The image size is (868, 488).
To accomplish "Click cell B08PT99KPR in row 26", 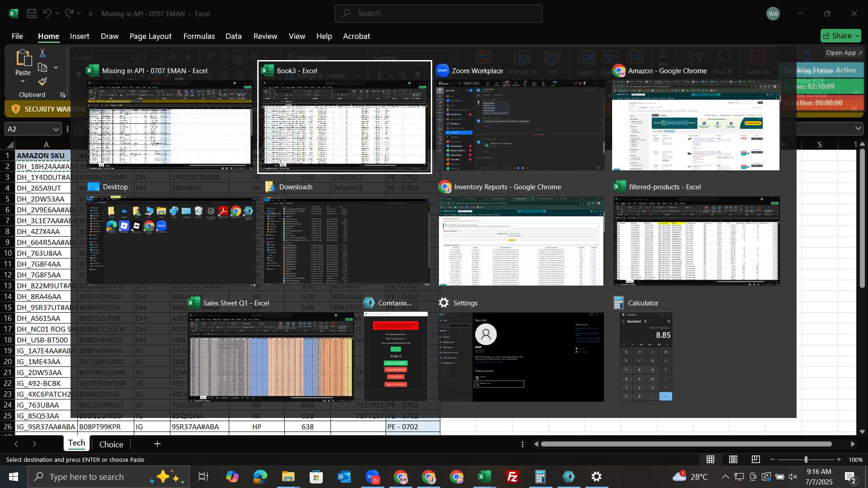I will click(106, 427).
